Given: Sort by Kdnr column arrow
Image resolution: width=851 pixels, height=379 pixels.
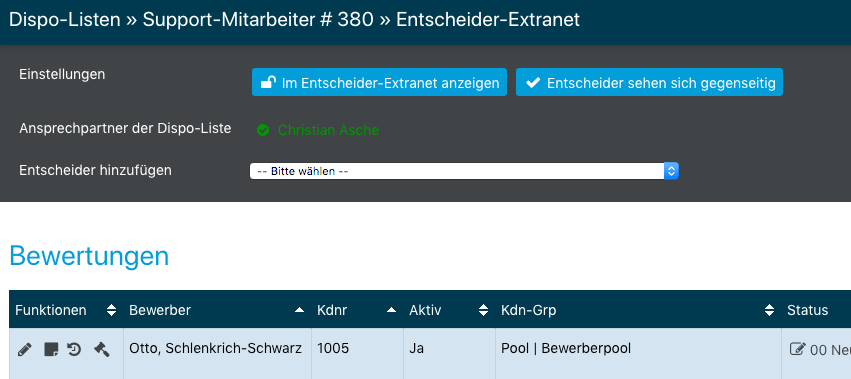Looking at the screenshot, I should (x=391, y=310).
